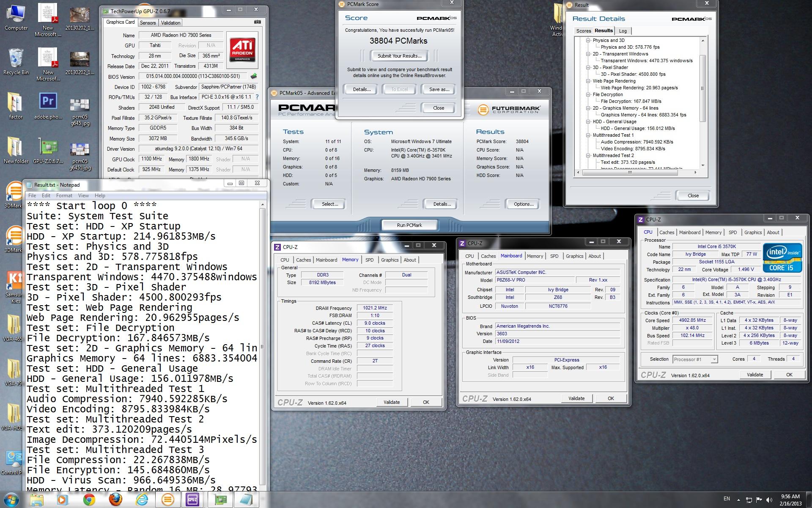Click the volume speaker tray icon
The height and width of the screenshot is (508, 812).
[x=769, y=500]
